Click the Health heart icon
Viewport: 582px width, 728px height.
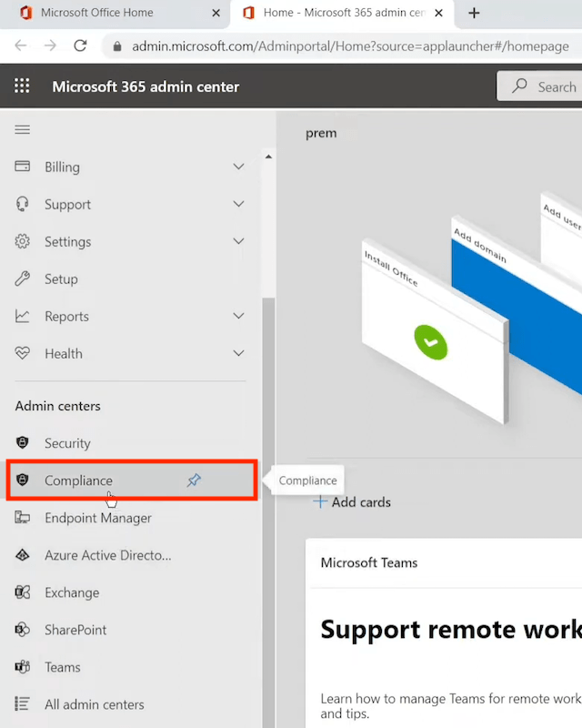click(22, 353)
